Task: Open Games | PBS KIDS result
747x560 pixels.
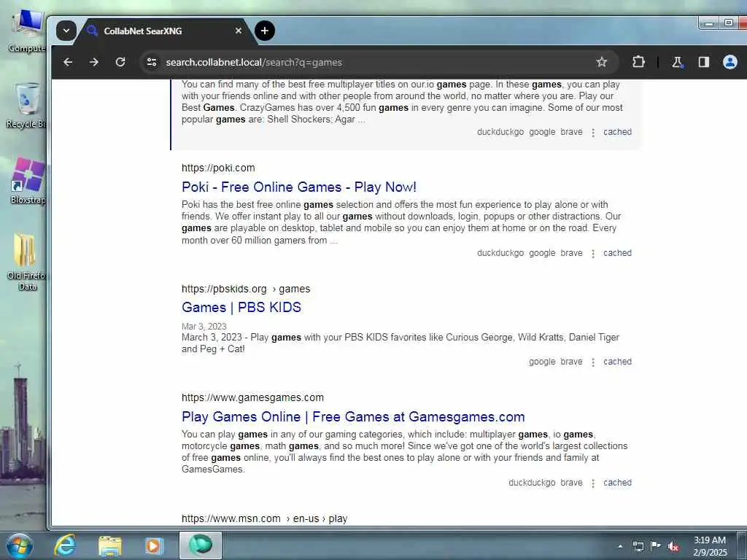Action: [x=241, y=308]
